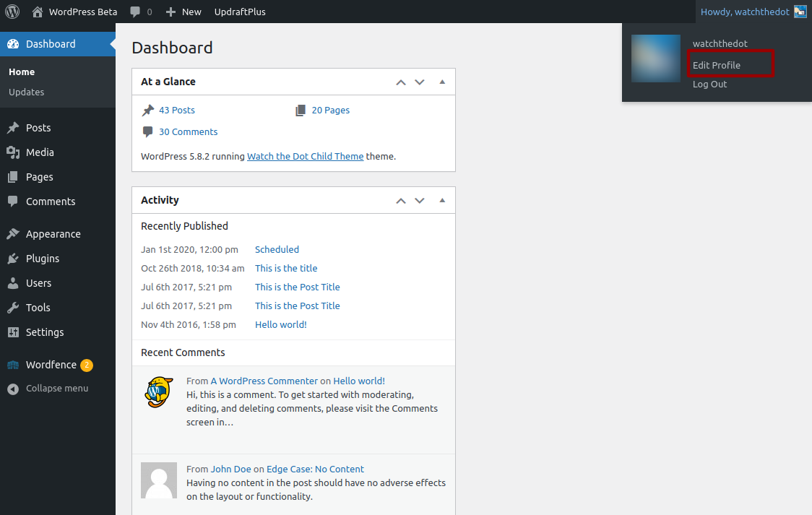
Task: Select Edit Profile from user menu
Action: tap(717, 65)
